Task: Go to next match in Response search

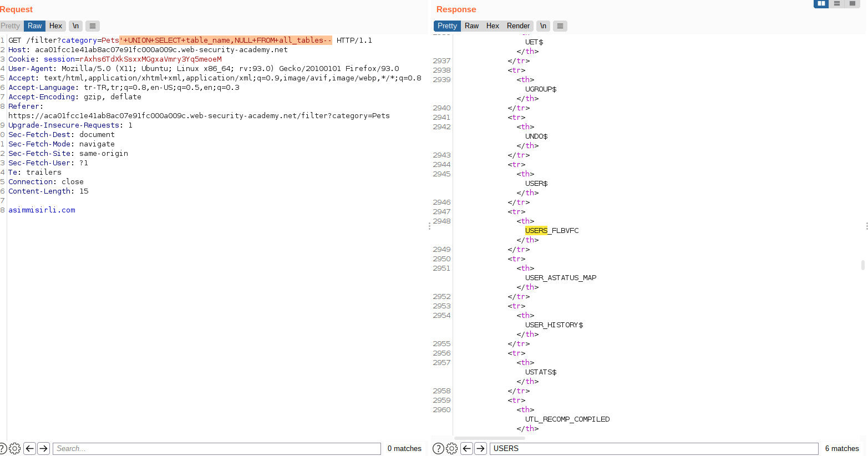Action: click(x=481, y=448)
